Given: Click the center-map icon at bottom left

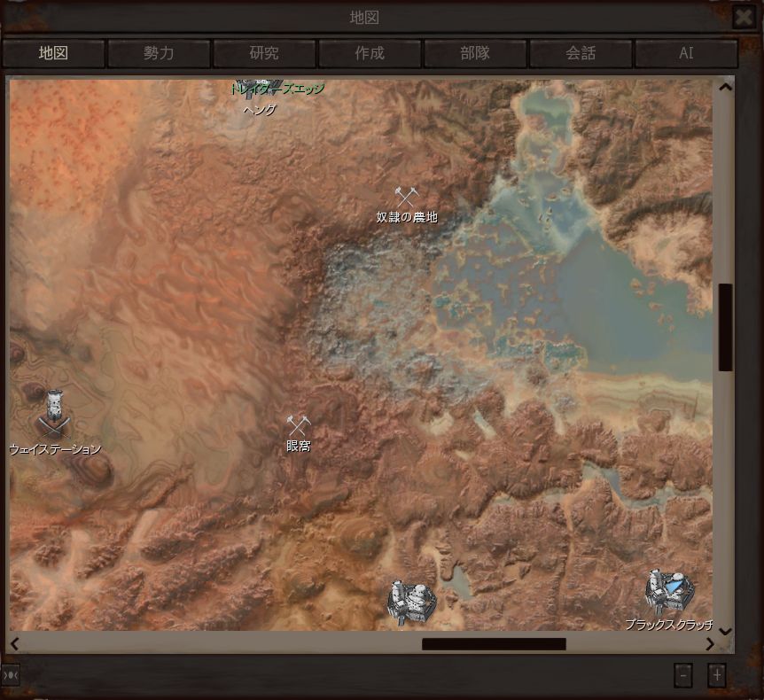Looking at the screenshot, I should [x=11, y=675].
